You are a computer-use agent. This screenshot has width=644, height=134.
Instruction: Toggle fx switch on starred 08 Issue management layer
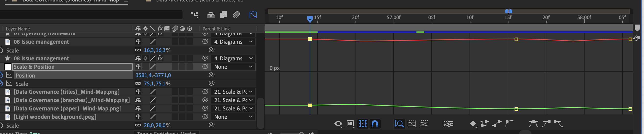point(160,58)
